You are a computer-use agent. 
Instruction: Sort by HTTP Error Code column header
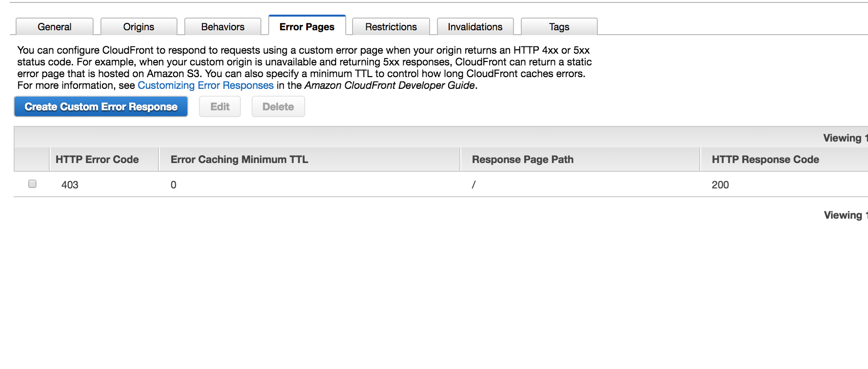[97, 160]
